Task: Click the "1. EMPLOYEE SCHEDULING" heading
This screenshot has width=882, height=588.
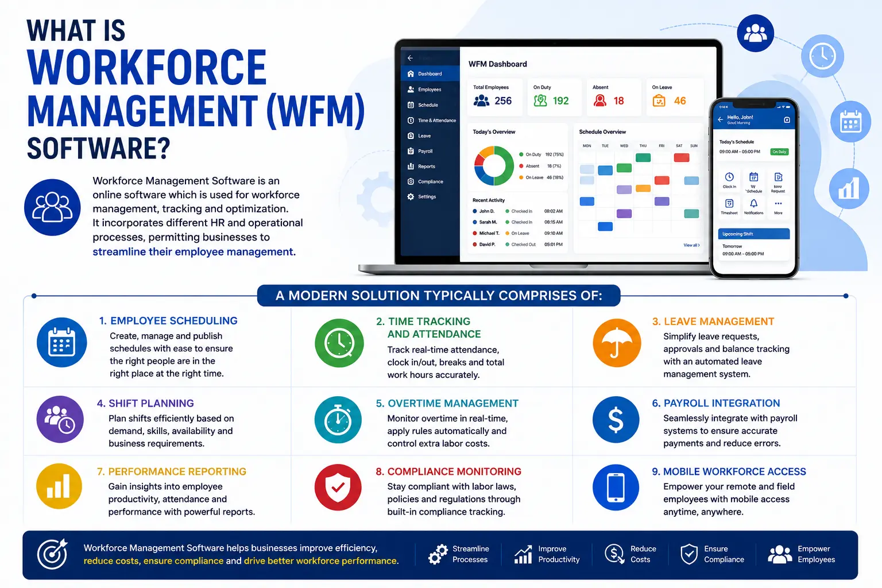Action: (168, 321)
